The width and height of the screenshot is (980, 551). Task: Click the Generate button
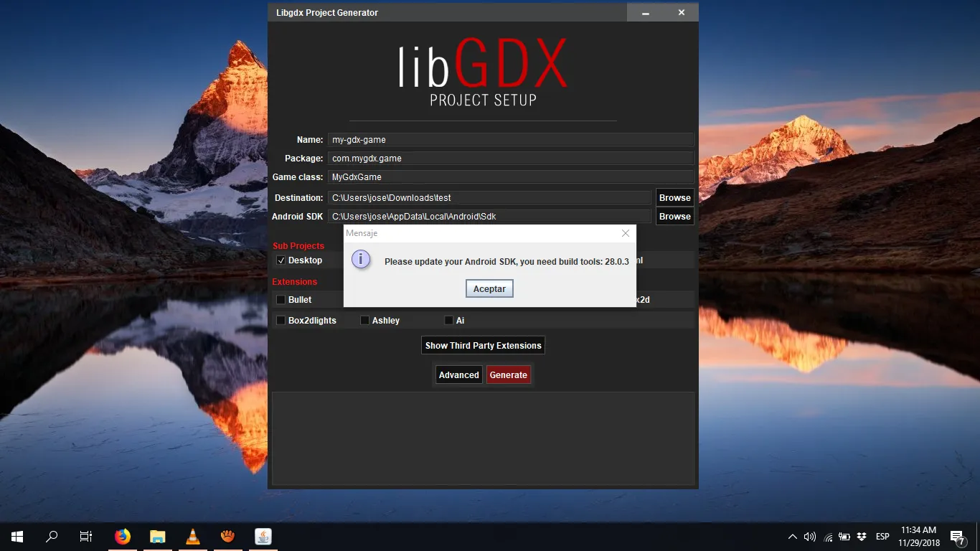509,375
